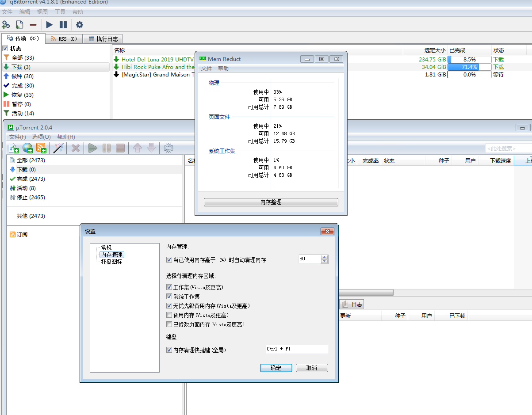The image size is (532, 415).
Task: Click µTorrent's add RSS feed icon
Action: click(x=41, y=148)
